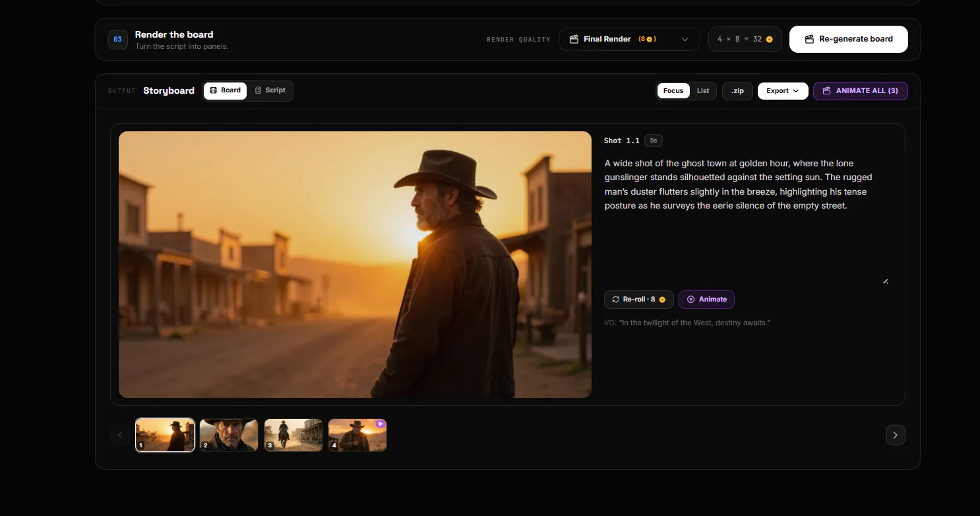This screenshot has width=980, height=516.
Task: Select the Focus view option
Action: tap(673, 90)
